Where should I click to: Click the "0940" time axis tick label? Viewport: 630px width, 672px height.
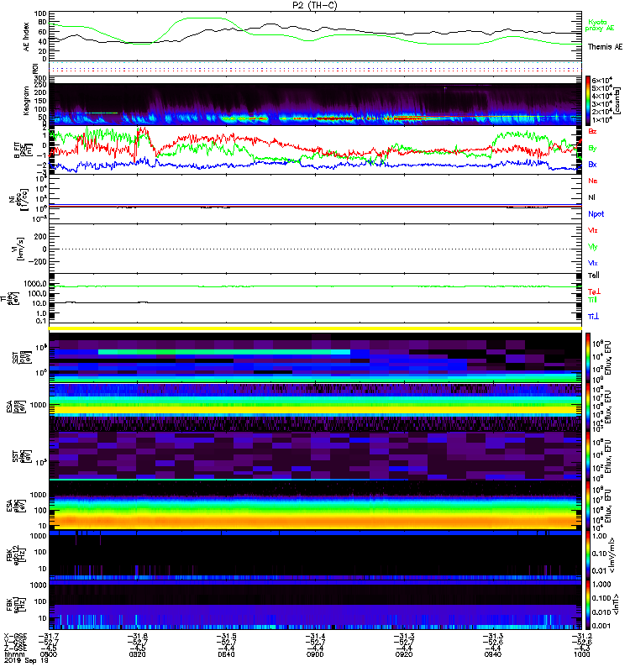click(493, 654)
